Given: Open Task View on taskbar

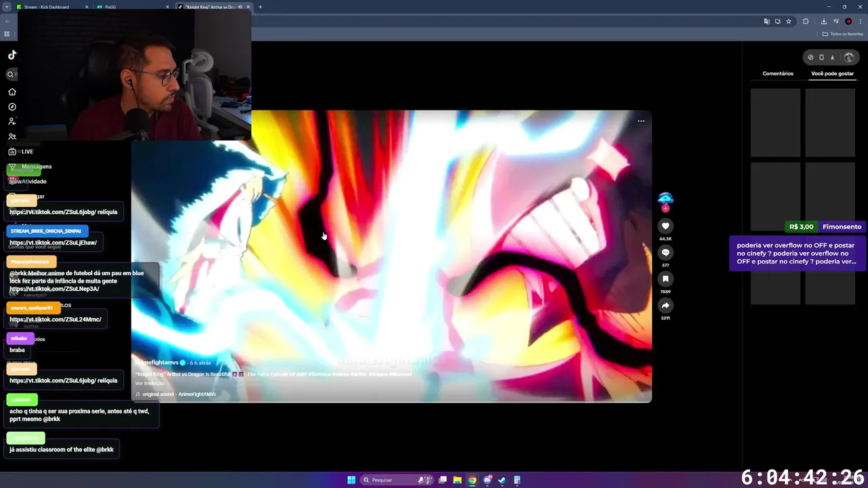Looking at the screenshot, I should click(443, 480).
